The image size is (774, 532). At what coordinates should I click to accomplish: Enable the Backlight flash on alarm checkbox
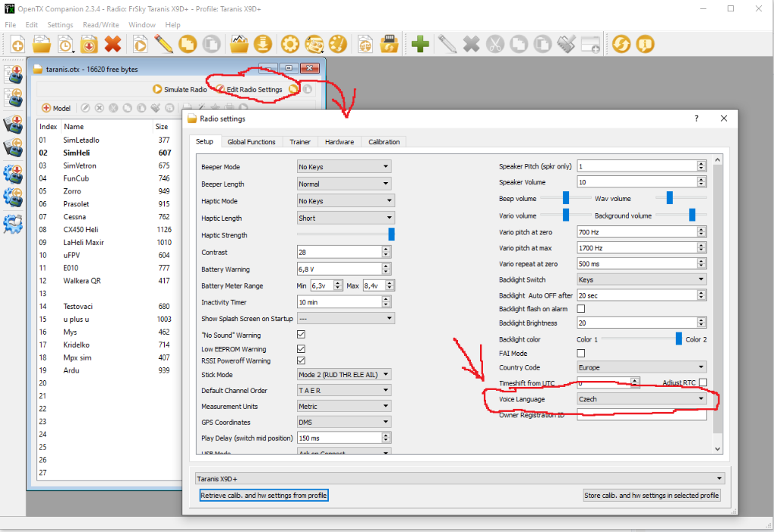click(581, 309)
